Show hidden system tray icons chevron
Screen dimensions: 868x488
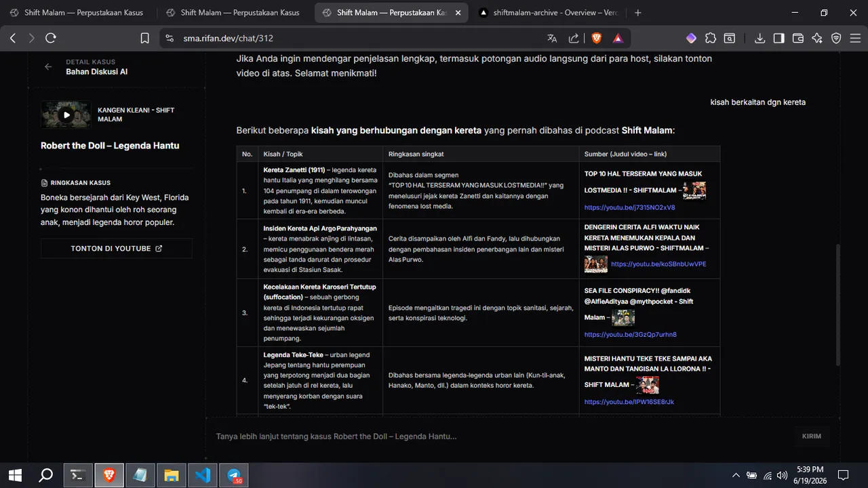point(736,475)
